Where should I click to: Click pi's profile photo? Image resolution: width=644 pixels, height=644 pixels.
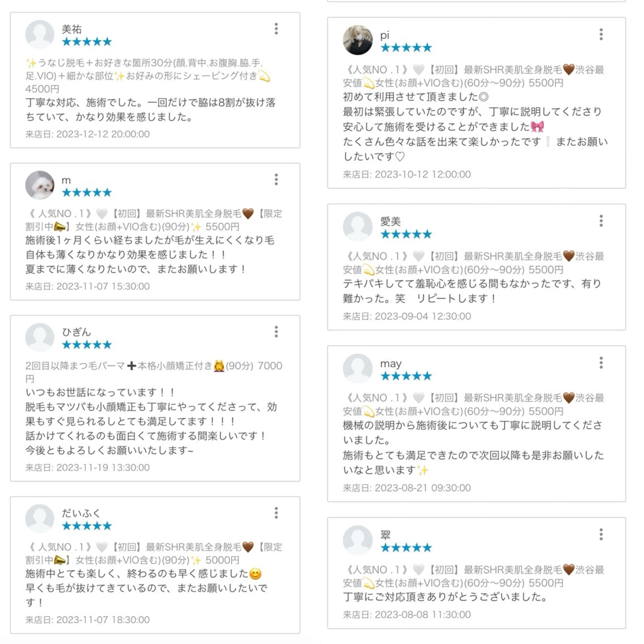tap(358, 39)
